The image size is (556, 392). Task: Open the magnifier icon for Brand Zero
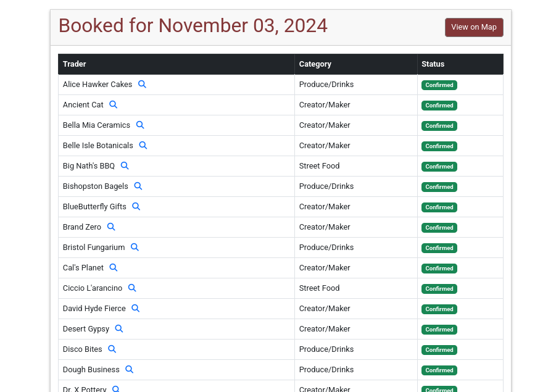coord(111,227)
